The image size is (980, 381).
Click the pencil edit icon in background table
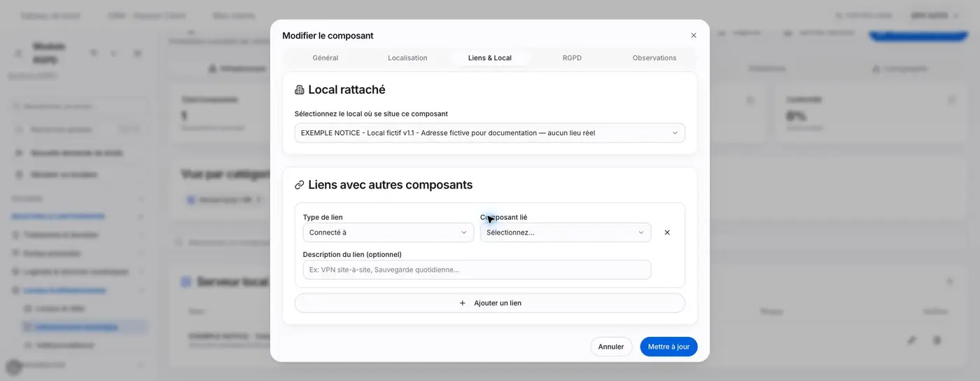pyautogui.click(x=911, y=340)
